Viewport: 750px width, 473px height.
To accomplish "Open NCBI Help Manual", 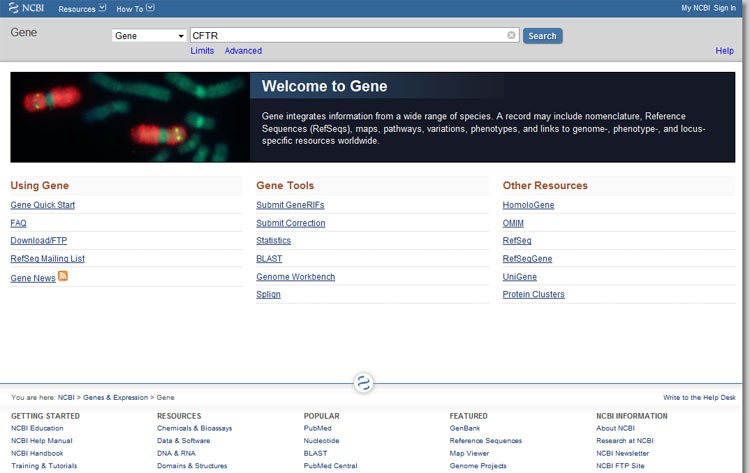I will point(42,440).
